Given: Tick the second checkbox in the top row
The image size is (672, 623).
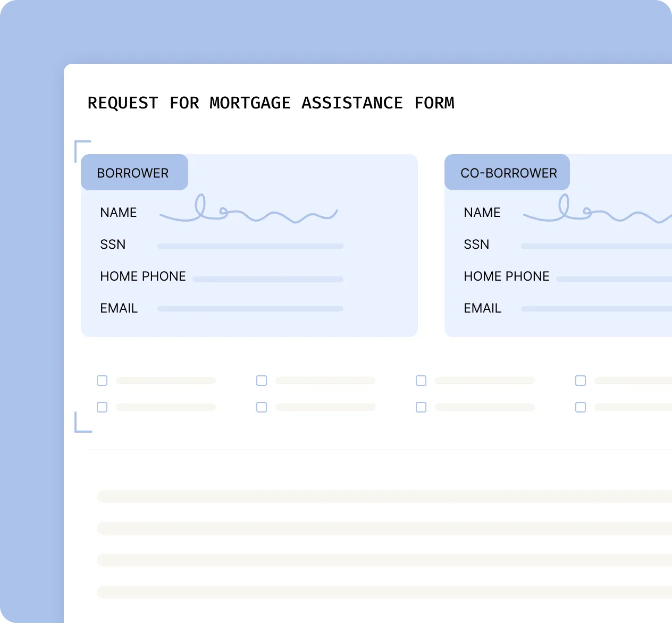Looking at the screenshot, I should (262, 381).
